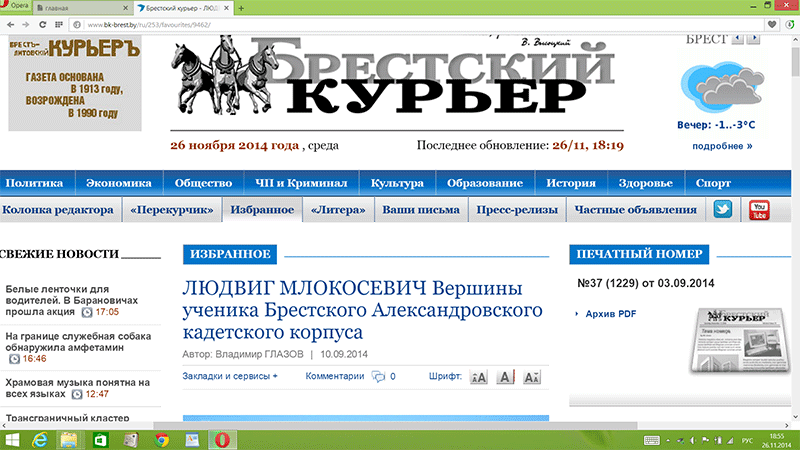Click the old Курьеръ 1913 banner image

coord(74,83)
